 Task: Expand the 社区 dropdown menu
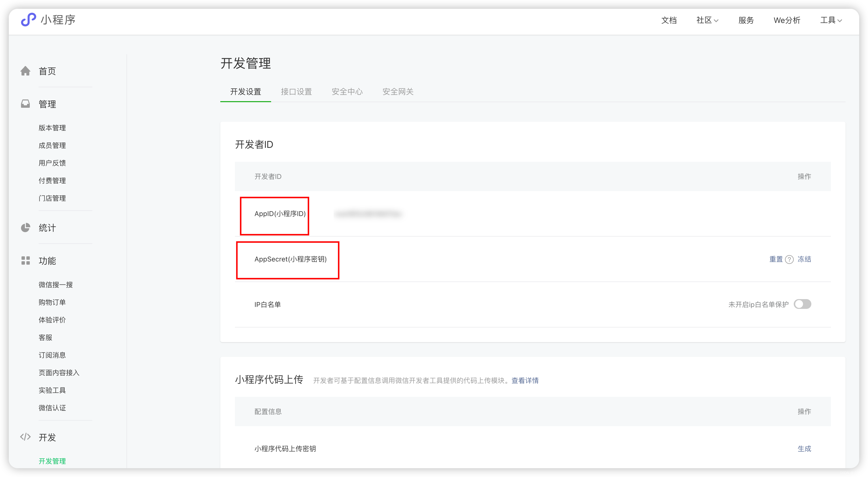[x=707, y=20]
